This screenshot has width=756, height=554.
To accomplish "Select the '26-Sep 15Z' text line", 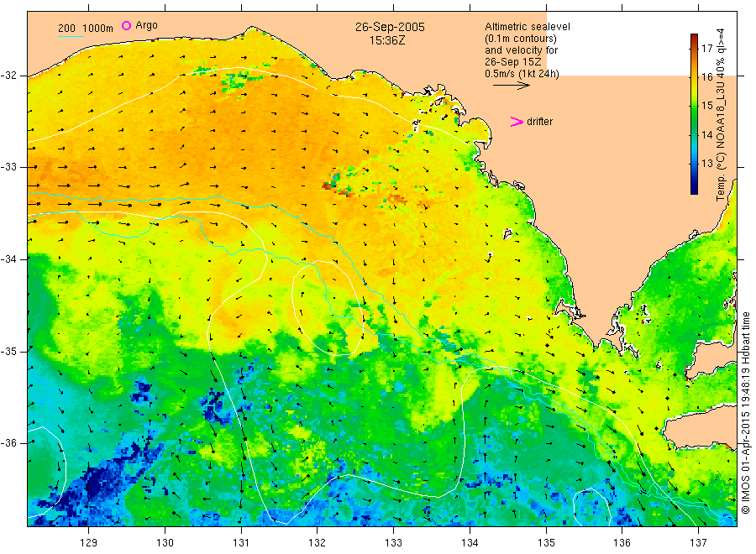I will [513, 62].
